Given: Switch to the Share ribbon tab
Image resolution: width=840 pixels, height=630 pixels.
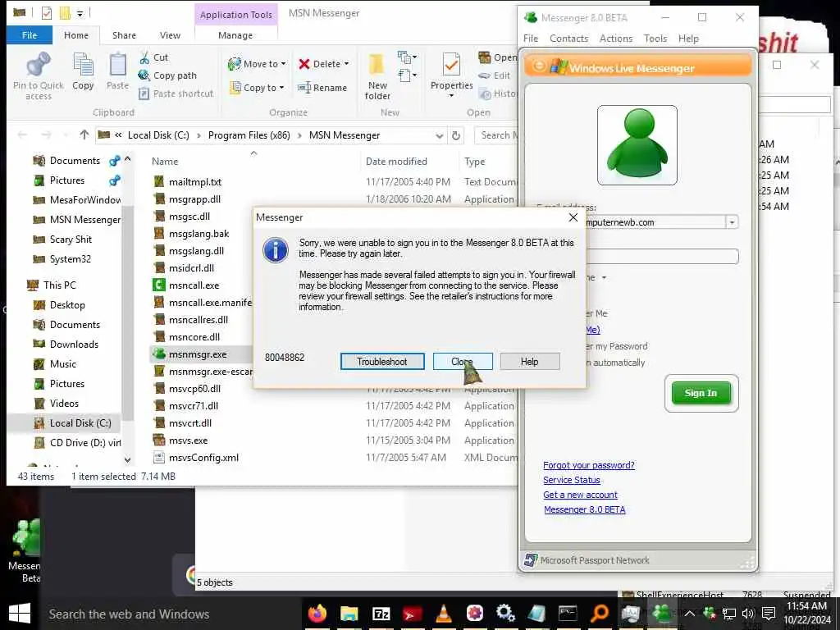Looking at the screenshot, I should point(124,35).
